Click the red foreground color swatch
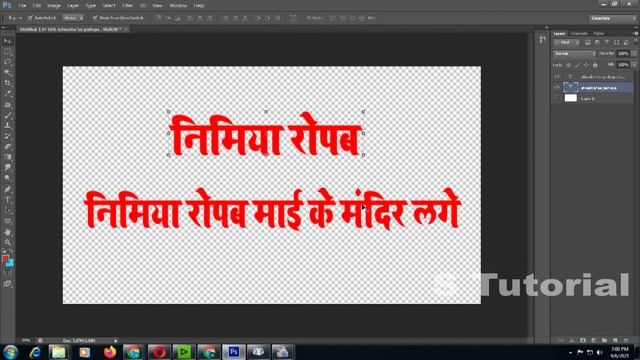Viewport: 640px width, 360px height. tap(5, 259)
